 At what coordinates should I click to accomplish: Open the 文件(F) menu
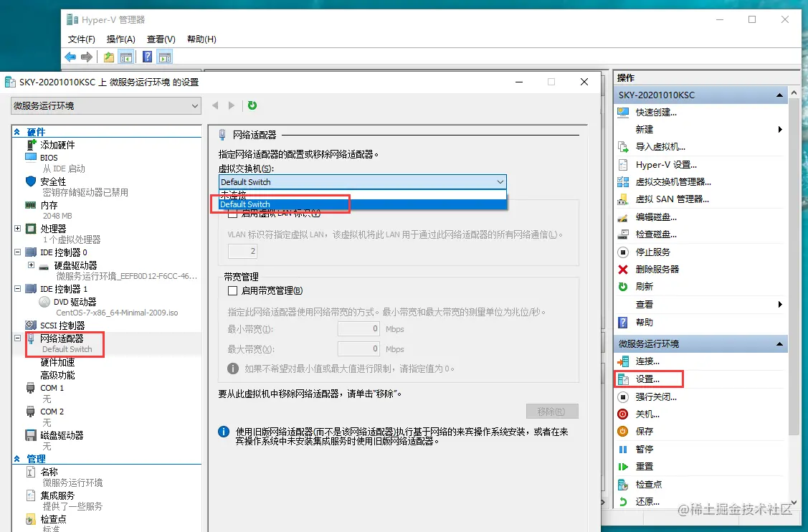(x=82, y=39)
